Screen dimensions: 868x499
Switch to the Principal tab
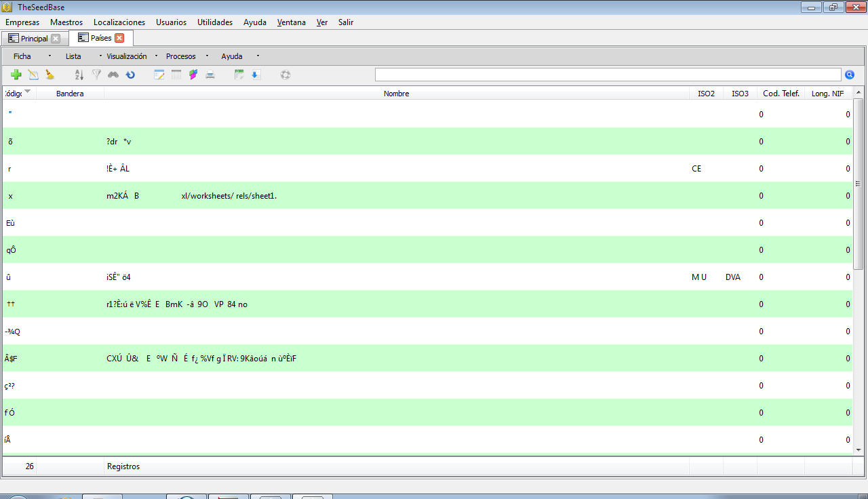(34, 39)
